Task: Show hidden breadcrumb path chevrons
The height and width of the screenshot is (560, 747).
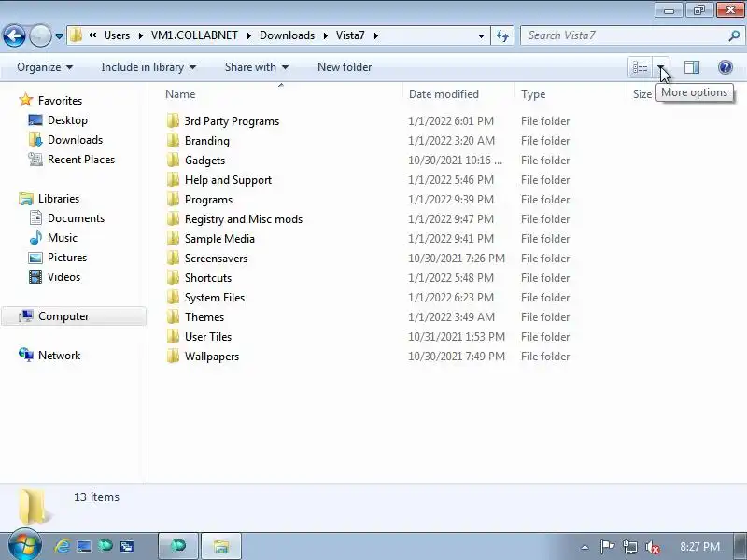Action: click(92, 35)
